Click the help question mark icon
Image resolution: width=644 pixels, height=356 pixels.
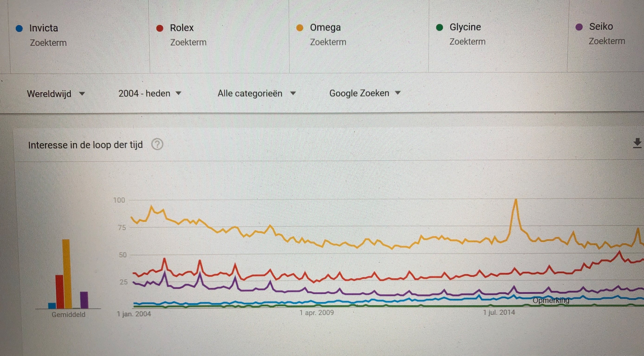pos(157,145)
